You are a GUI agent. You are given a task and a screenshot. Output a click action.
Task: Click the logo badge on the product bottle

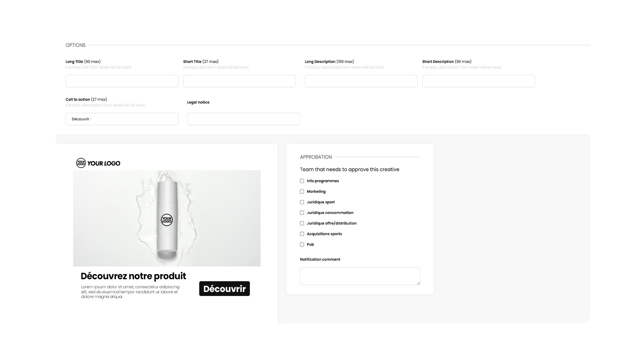[x=167, y=220]
